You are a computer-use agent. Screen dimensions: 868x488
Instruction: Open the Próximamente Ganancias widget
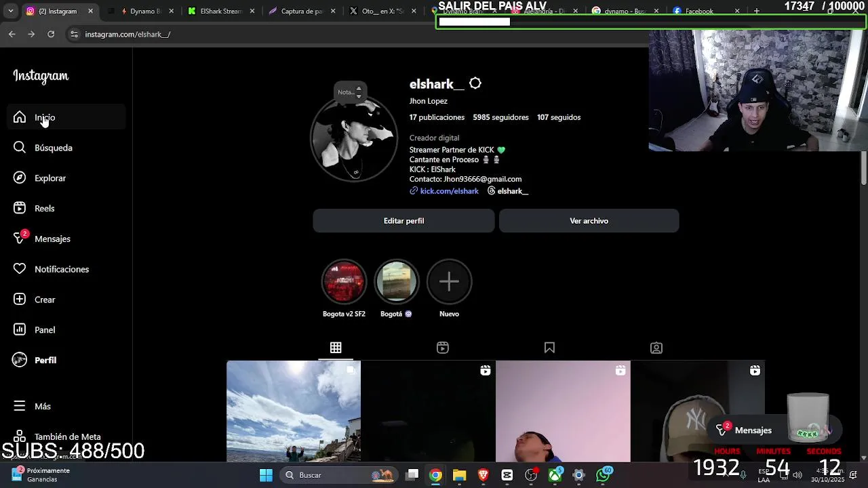tap(41, 475)
